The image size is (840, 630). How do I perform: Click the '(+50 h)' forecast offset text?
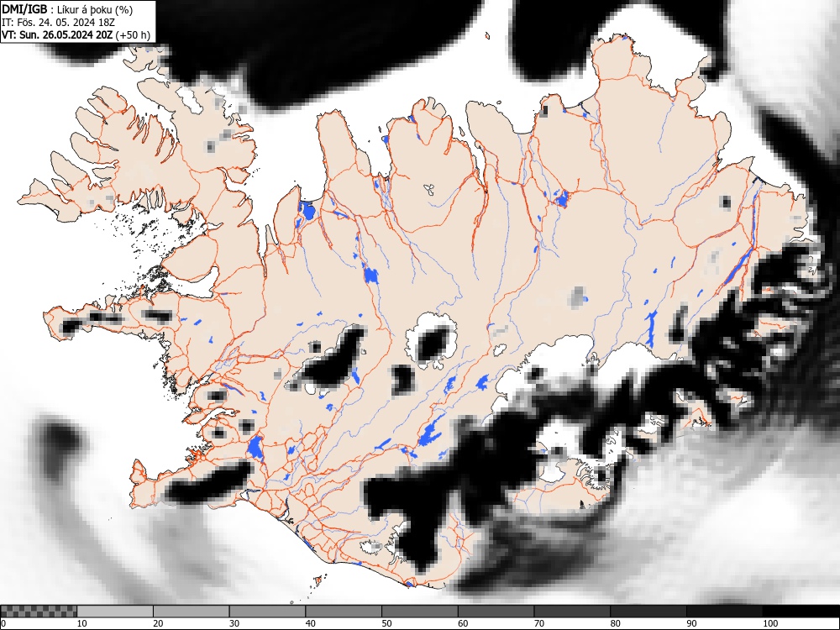coord(134,35)
